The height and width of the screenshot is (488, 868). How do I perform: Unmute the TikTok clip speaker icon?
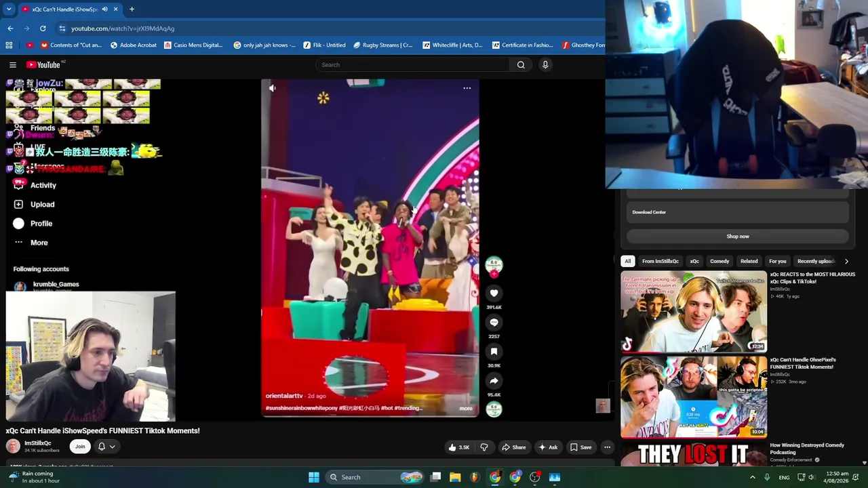pyautogui.click(x=273, y=88)
